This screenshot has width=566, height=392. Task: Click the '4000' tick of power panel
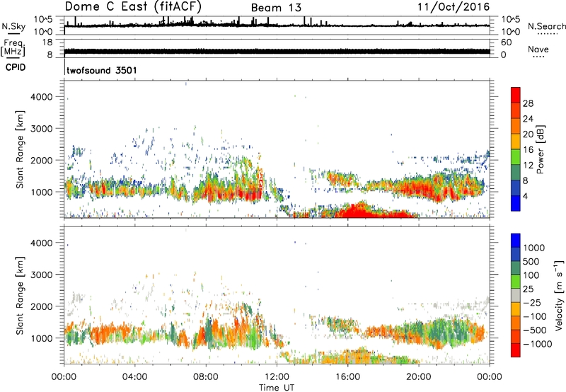coord(42,97)
